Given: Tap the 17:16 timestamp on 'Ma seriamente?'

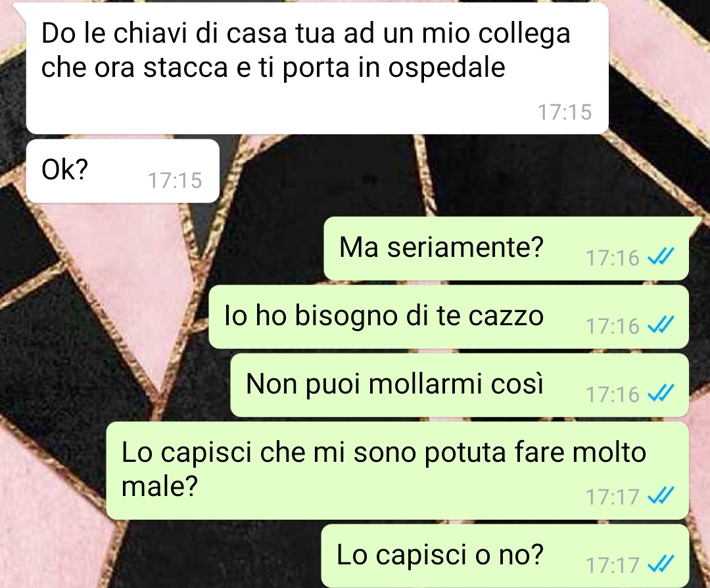Looking at the screenshot, I should pyautogui.click(x=613, y=258).
